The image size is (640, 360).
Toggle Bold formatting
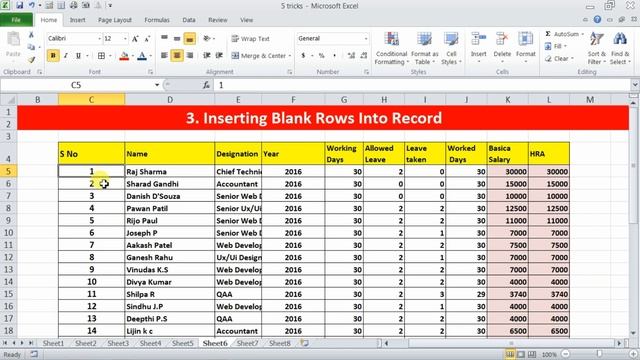click(53, 56)
